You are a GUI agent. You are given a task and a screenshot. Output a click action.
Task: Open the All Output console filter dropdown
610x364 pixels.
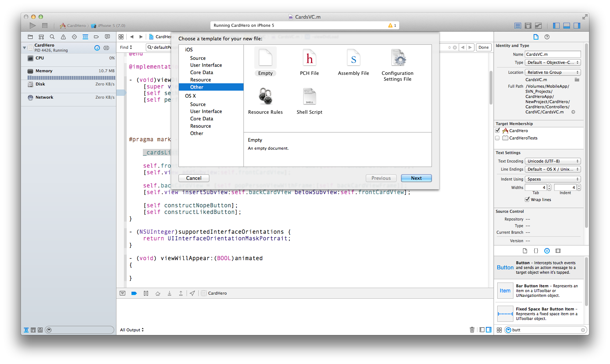tap(132, 330)
